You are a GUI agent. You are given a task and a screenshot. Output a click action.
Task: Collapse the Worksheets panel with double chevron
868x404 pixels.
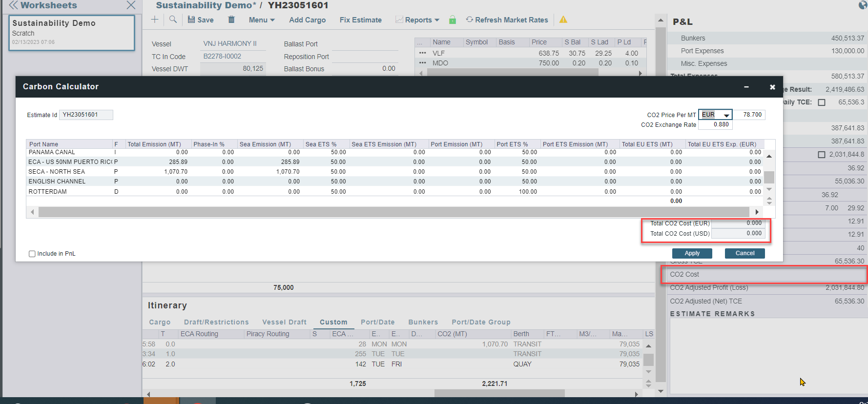pyautogui.click(x=13, y=5)
